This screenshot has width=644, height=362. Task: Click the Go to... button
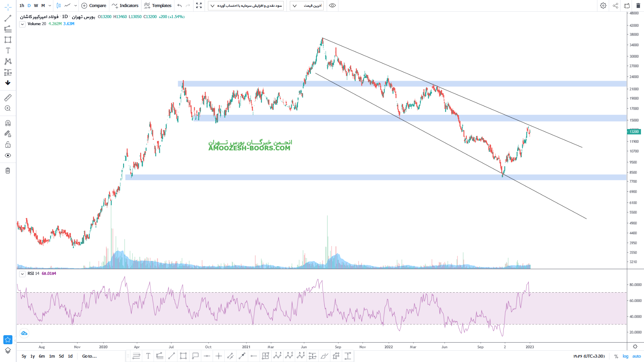[x=89, y=356]
